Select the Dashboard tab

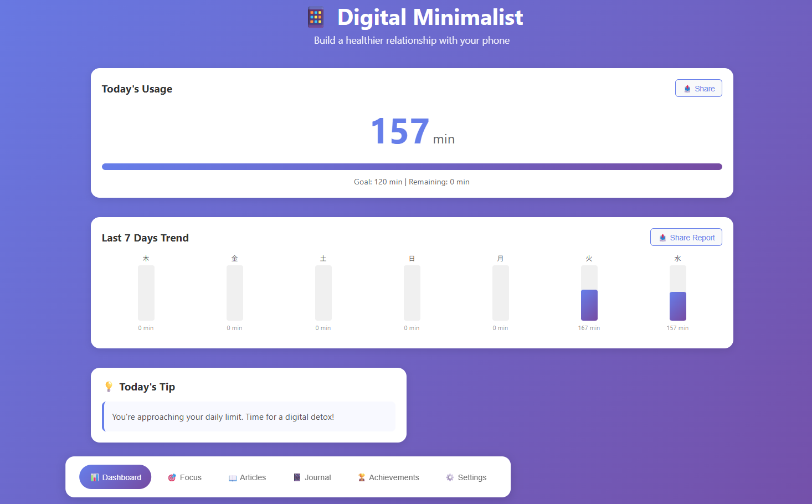coord(115,477)
